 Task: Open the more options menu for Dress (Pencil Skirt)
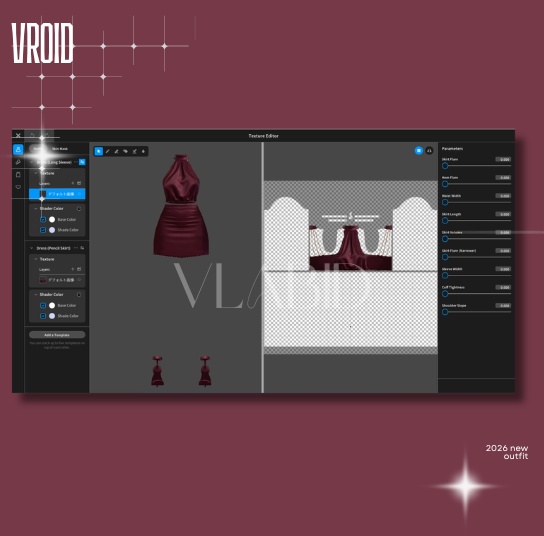[x=76, y=248]
